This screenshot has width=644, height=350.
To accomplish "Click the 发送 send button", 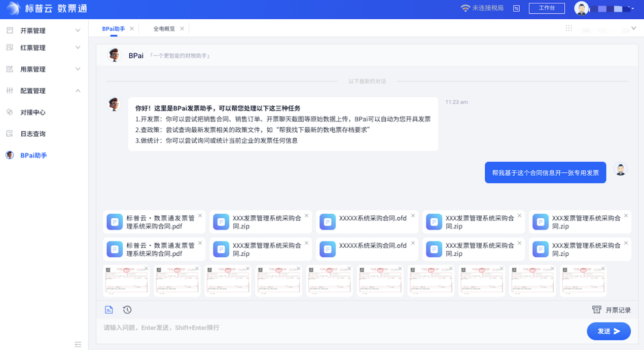I will point(609,331).
